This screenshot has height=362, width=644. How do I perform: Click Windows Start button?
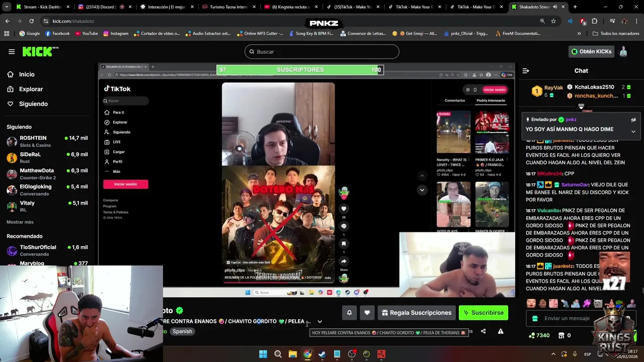click(263, 354)
